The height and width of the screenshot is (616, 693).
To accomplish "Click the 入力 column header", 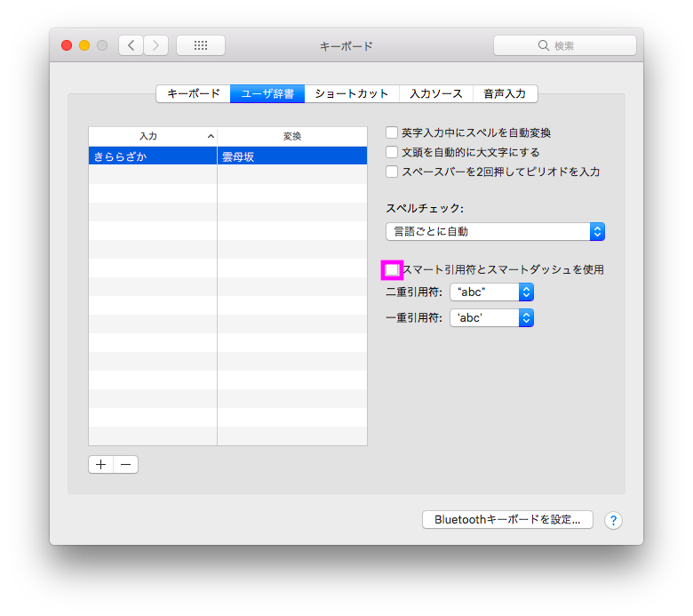I will click(153, 136).
